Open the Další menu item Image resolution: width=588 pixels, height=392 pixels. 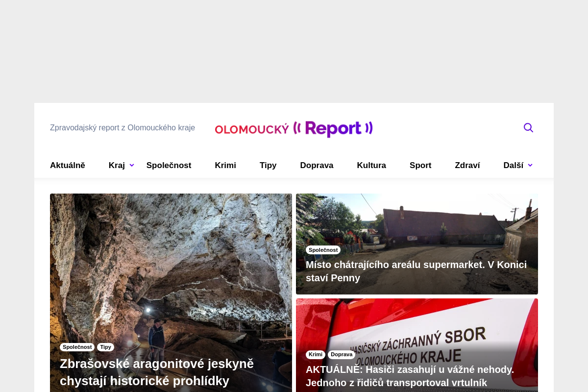pyautogui.click(x=513, y=166)
